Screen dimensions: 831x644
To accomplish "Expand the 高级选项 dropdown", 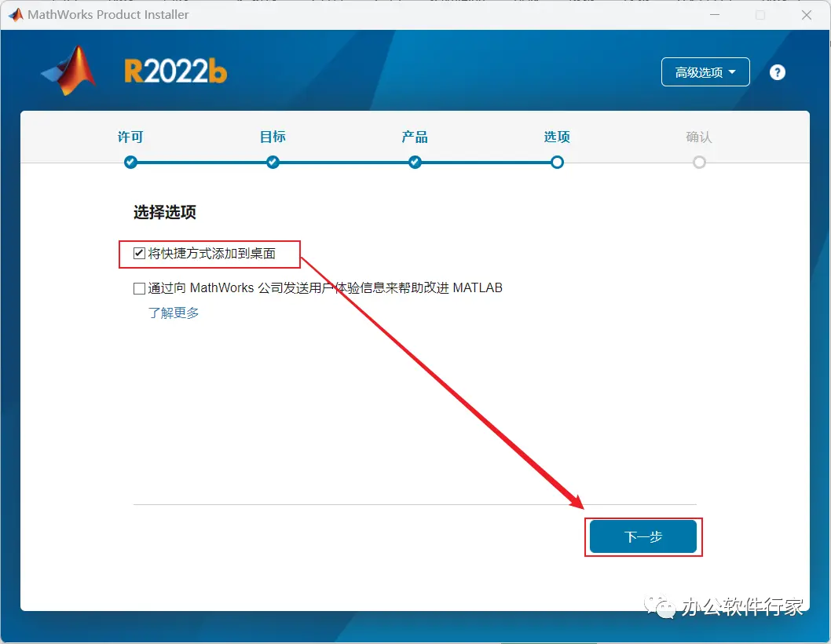I will [x=705, y=71].
